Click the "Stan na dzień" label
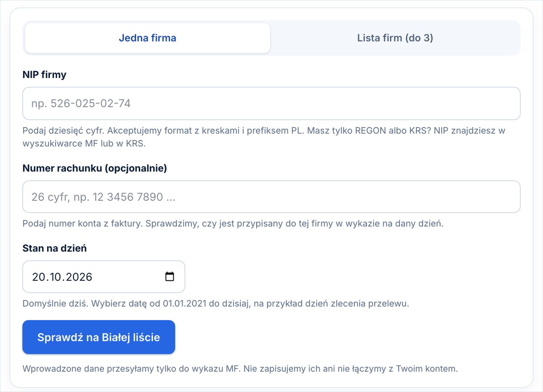Image resolution: width=543 pixels, height=392 pixels. pos(55,248)
